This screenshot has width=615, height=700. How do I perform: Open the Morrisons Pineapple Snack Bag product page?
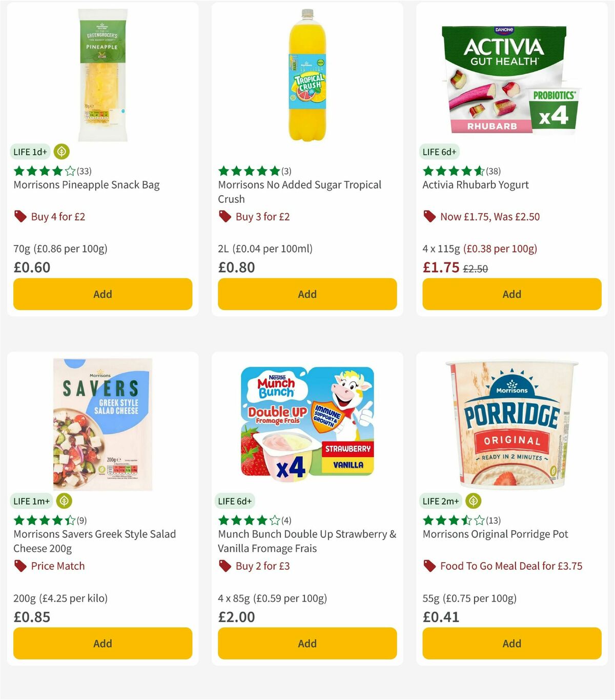[x=86, y=184]
